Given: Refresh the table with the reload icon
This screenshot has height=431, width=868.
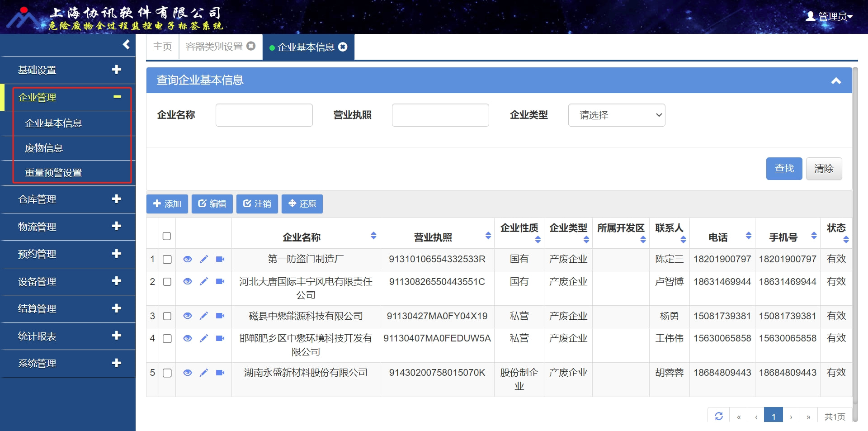Looking at the screenshot, I should coord(719,416).
